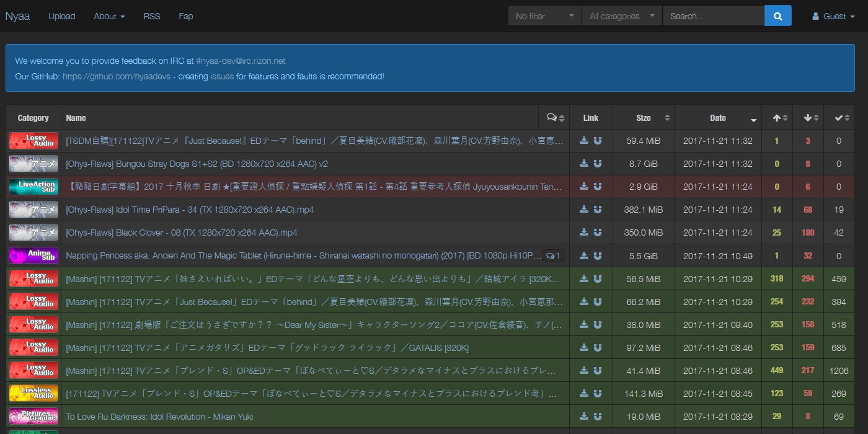Expand the All categories dropdown
This screenshot has height=434, width=868.
[621, 15]
